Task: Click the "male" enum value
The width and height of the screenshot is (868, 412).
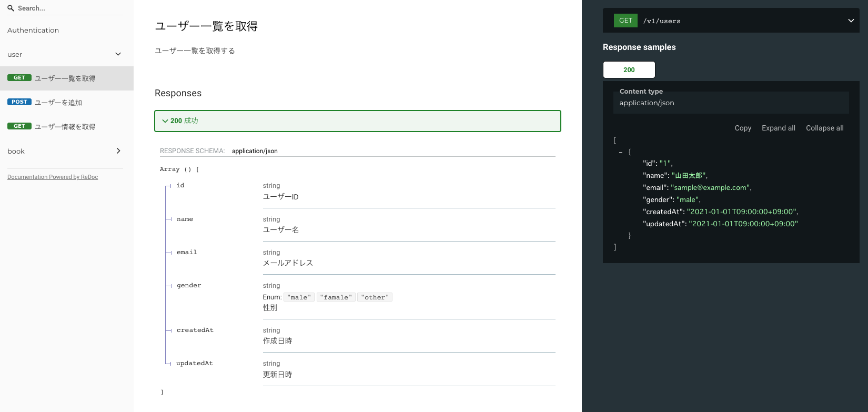Action: [x=299, y=297]
